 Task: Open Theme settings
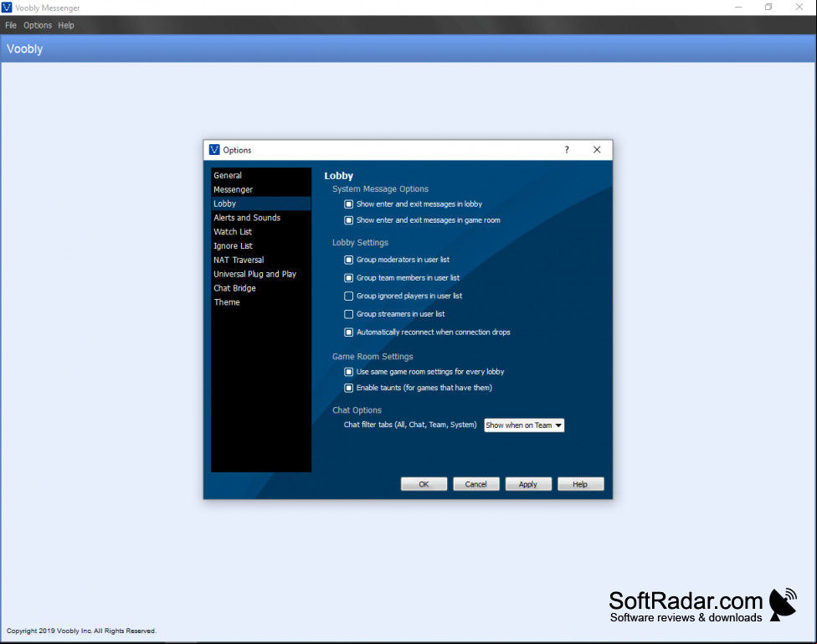click(261, 302)
